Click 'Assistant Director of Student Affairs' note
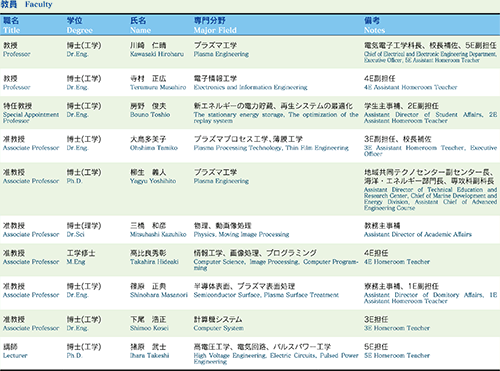This screenshot has height=371, width=500. [x=430, y=118]
